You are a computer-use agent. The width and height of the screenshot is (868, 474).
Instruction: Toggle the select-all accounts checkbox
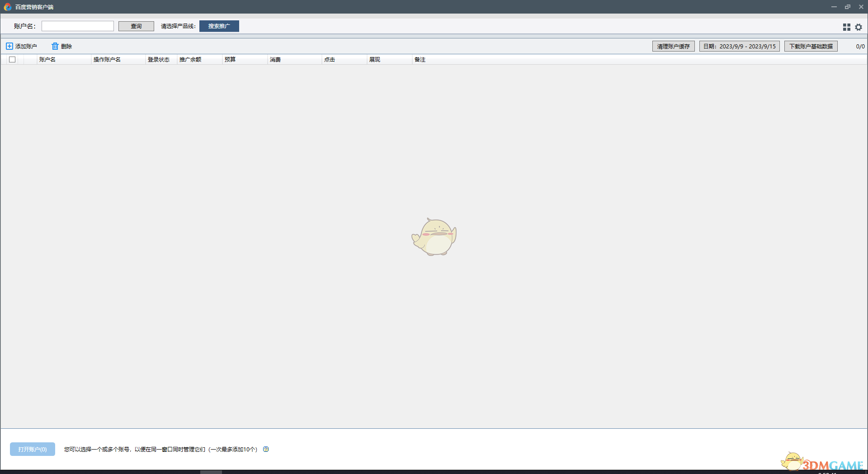pos(12,59)
